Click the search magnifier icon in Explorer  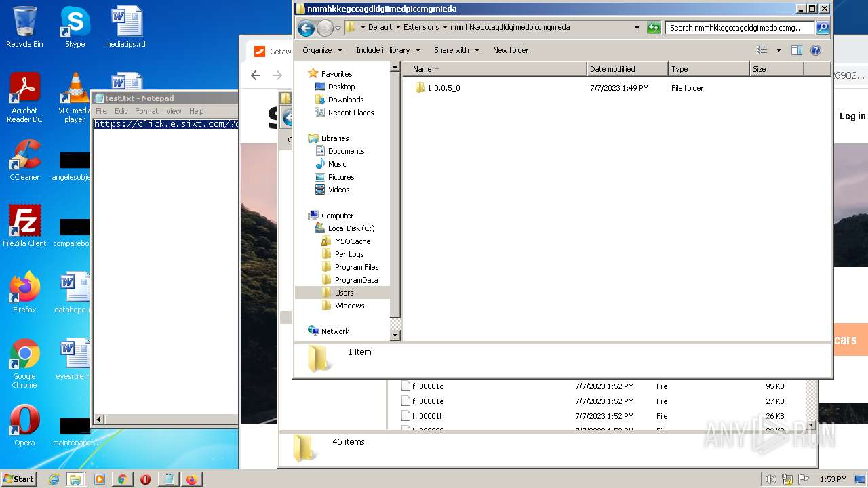823,28
